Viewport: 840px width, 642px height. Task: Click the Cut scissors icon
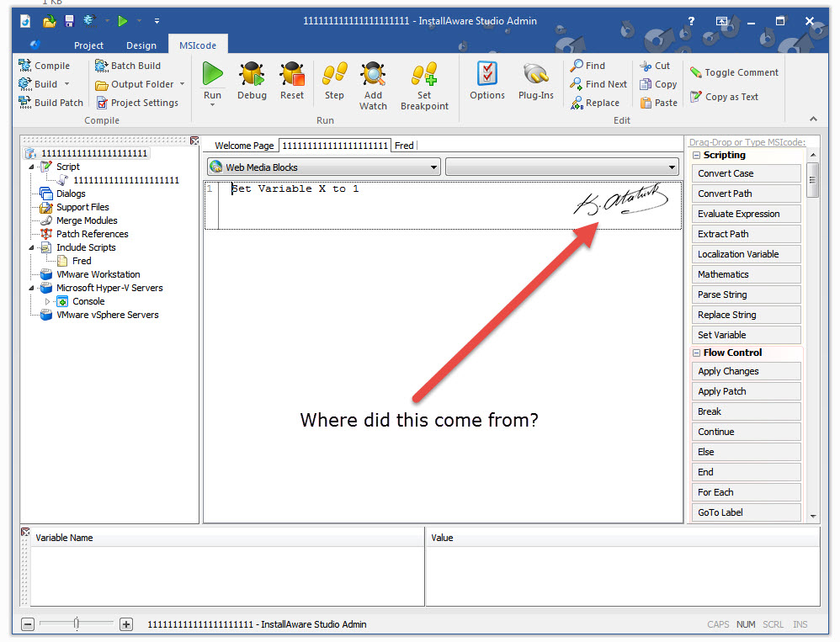pos(646,66)
